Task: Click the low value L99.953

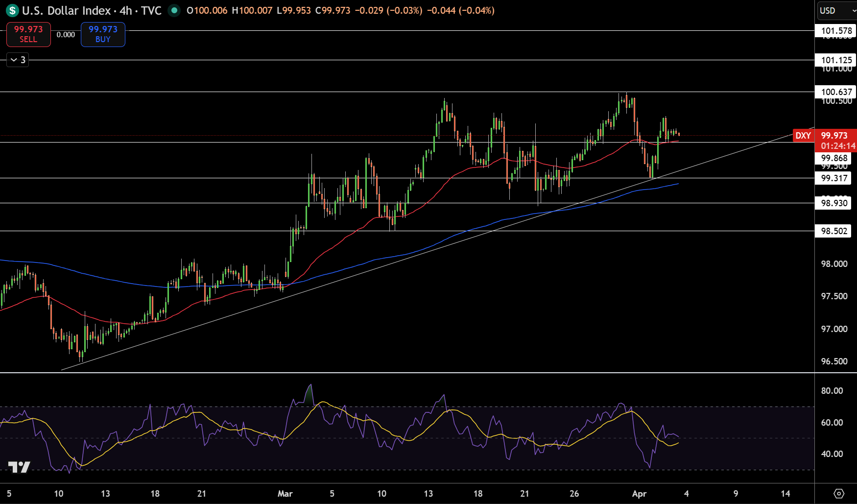Action: (x=294, y=10)
